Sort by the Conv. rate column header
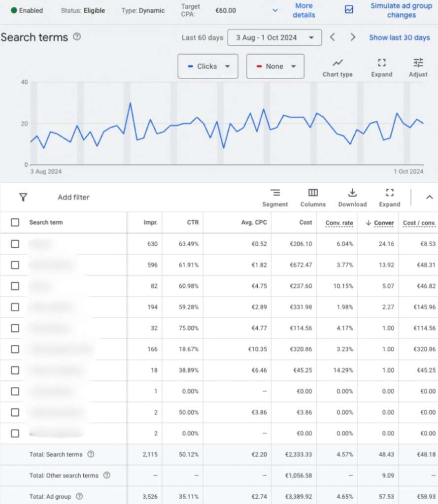Viewport: 438px width, 504px height. [x=339, y=223]
